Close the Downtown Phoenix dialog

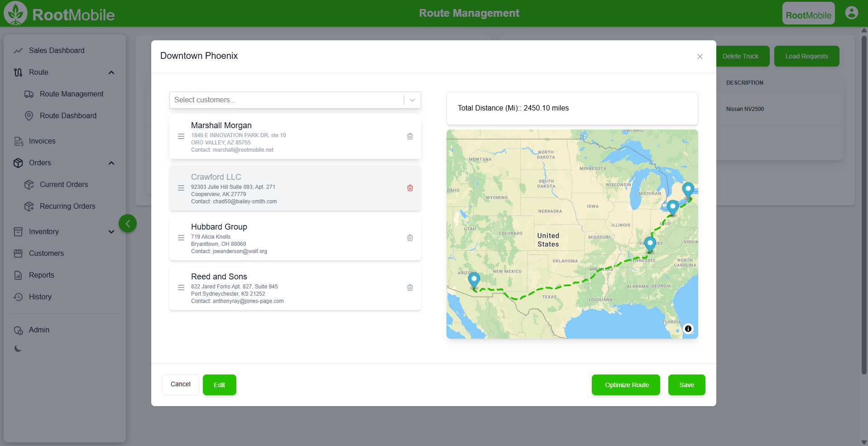coord(700,57)
